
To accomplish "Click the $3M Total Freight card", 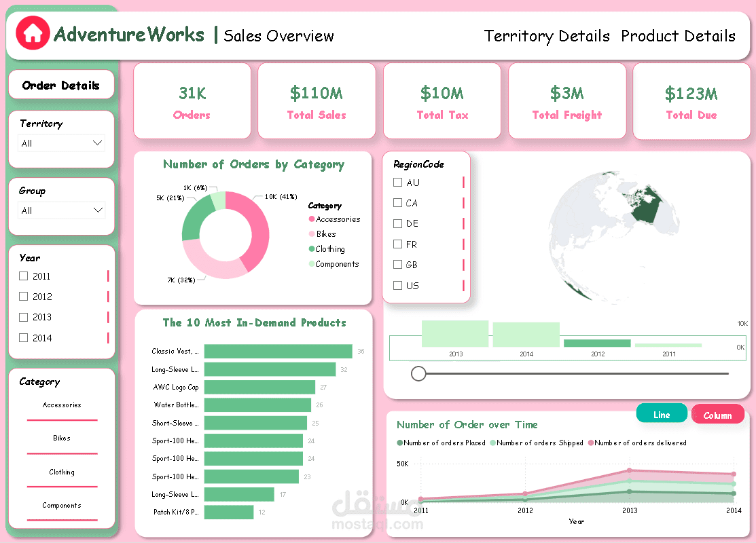I will tap(567, 100).
